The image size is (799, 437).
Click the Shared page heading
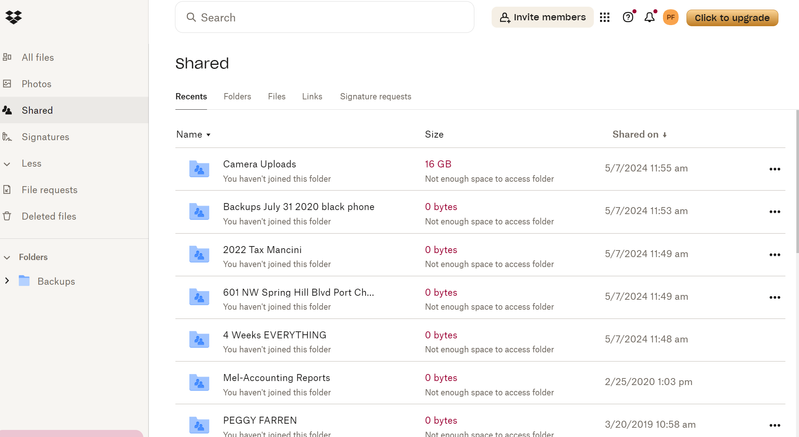pyautogui.click(x=202, y=63)
